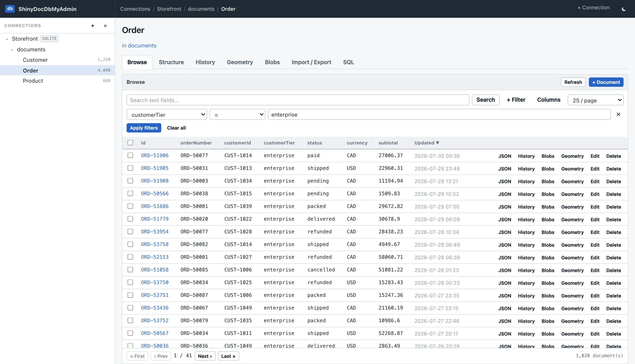Image resolution: width=635 pixels, height=364 pixels.
Task: Delete the row ORD-51058
Action: (614, 270)
